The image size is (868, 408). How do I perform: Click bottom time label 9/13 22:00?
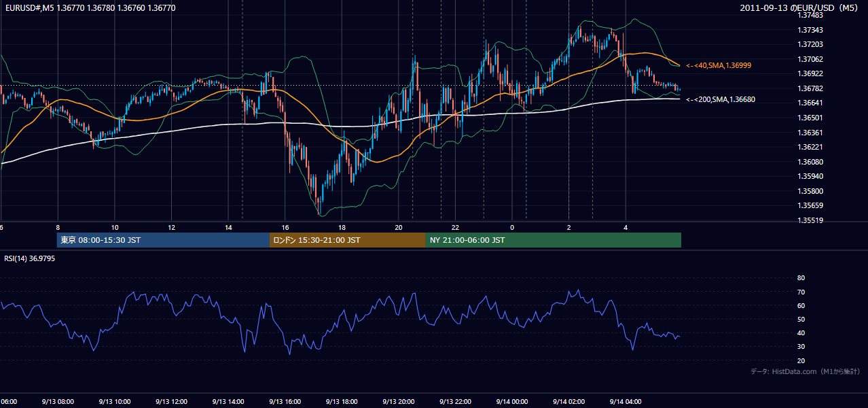click(x=455, y=402)
